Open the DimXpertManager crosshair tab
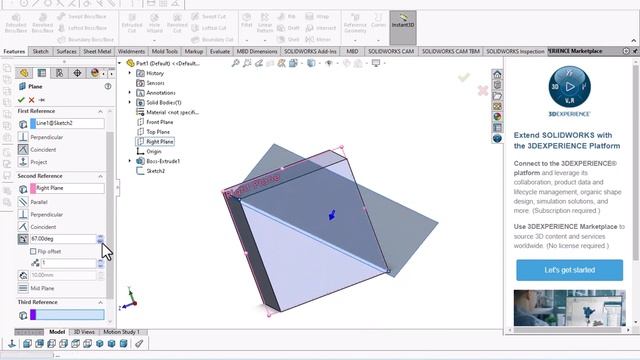This screenshot has width=640, height=360. tap(77, 73)
